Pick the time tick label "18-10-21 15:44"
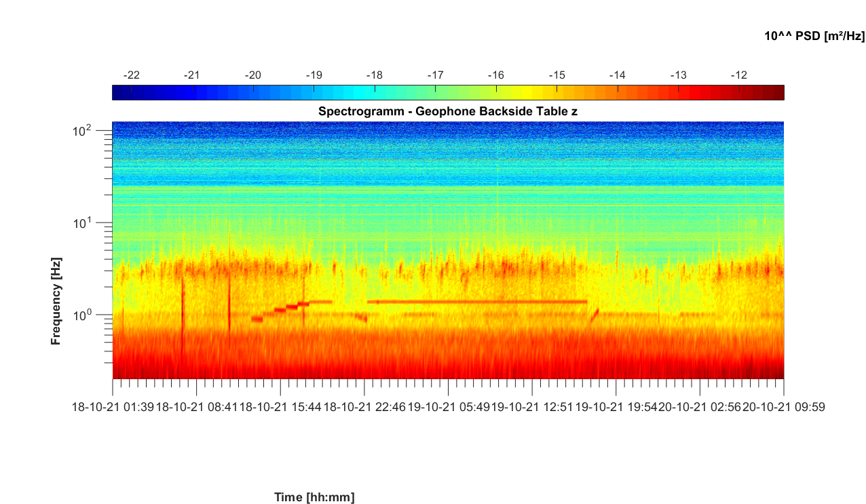The height and width of the screenshot is (504, 866). point(281,407)
